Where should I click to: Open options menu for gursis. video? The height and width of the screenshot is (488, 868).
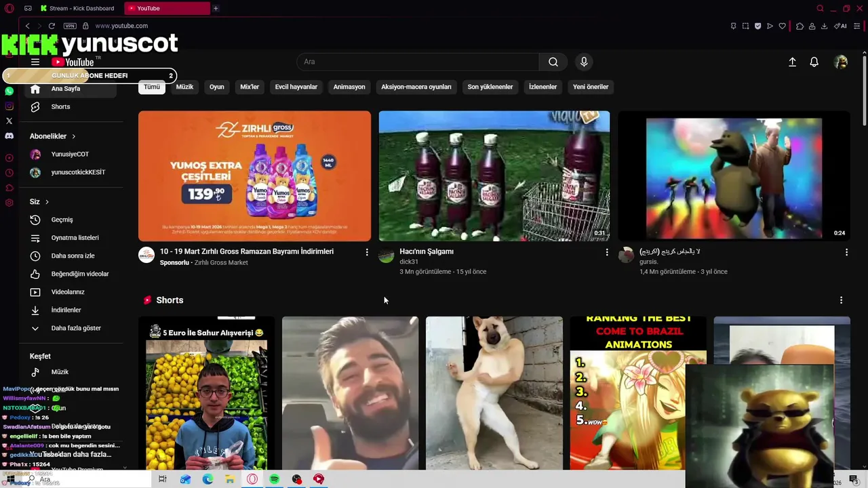(846, 252)
